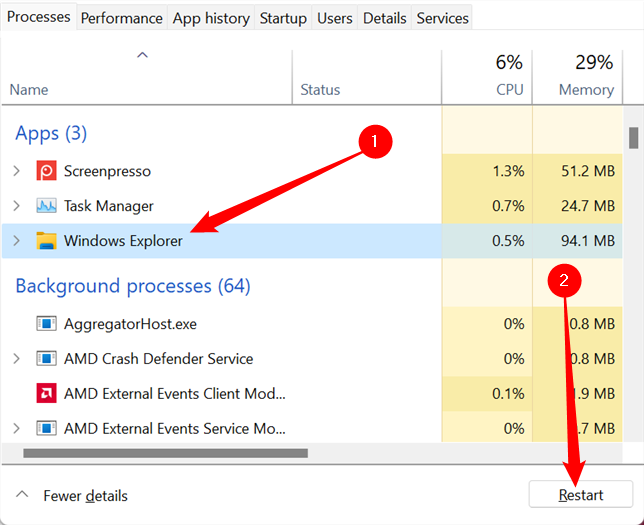
Task: Click the AMD External Events Service icon
Action: click(x=46, y=429)
